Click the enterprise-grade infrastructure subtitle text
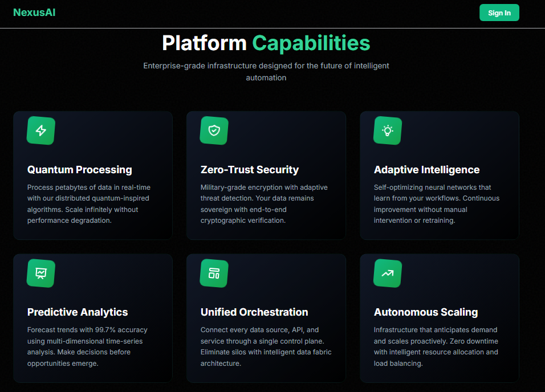This screenshot has height=392, width=545. click(266, 71)
